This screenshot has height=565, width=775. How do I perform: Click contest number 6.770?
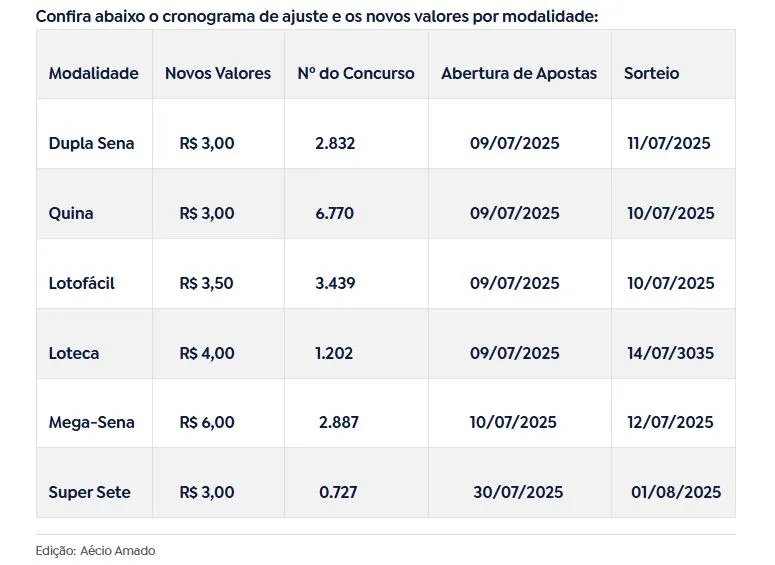point(335,214)
